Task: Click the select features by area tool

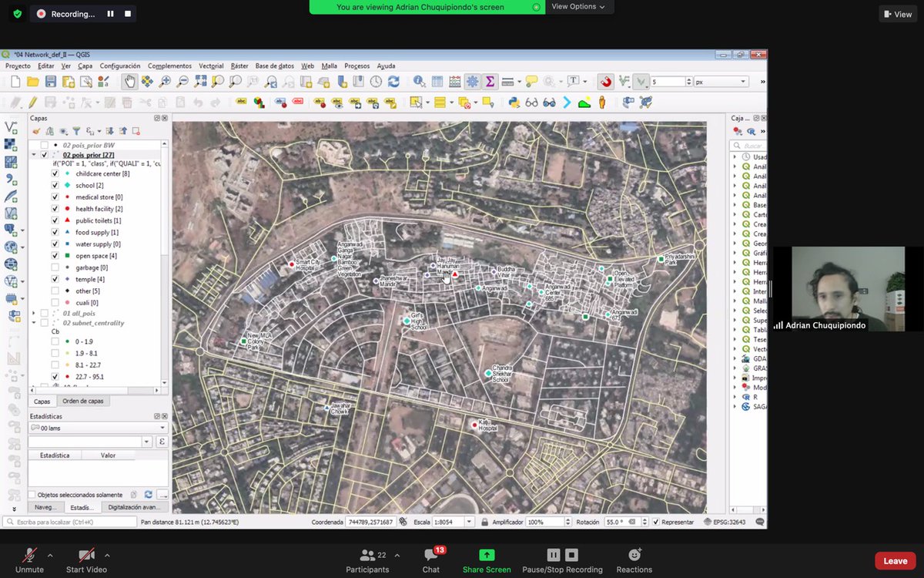Action: point(416,102)
